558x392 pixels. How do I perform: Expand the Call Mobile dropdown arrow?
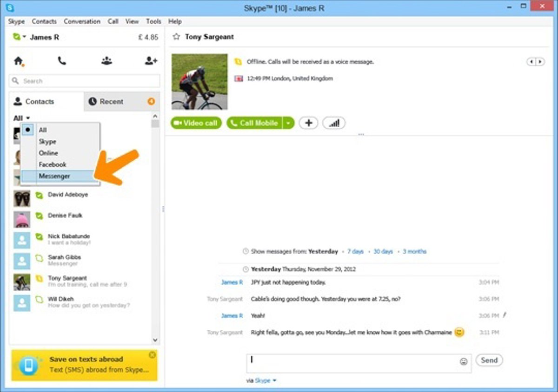pos(288,123)
